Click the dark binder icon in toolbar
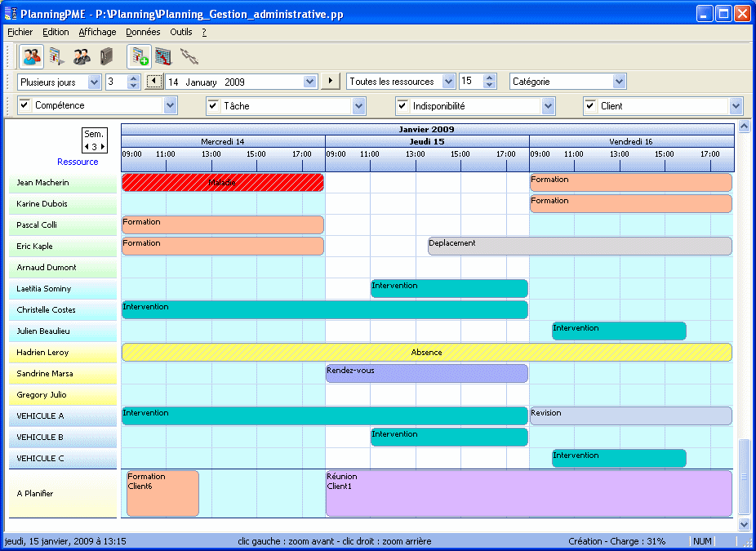756x551 pixels. click(x=106, y=57)
